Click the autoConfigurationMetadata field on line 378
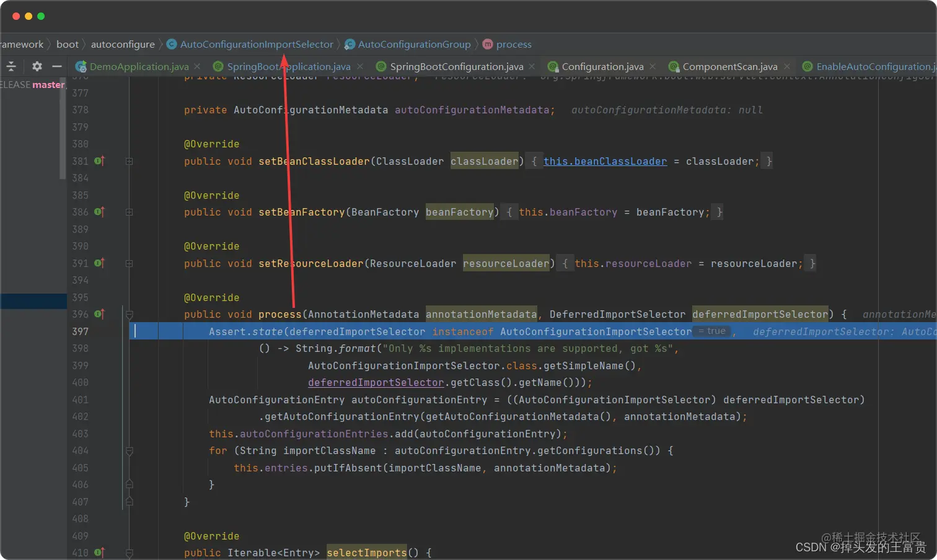Viewport: 937px width, 560px height. tap(472, 110)
